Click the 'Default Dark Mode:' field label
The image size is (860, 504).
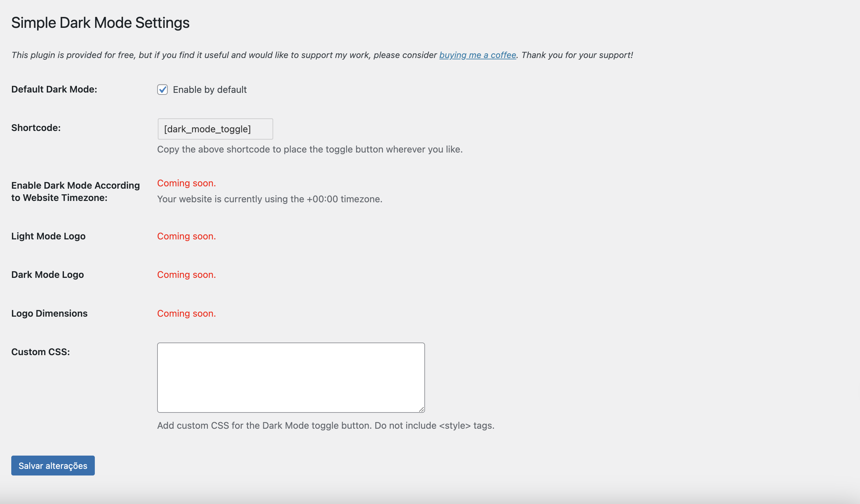(x=54, y=90)
